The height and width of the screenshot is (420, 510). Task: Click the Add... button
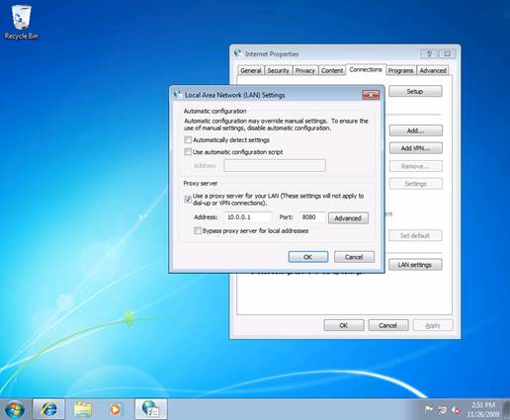point(416,130)
